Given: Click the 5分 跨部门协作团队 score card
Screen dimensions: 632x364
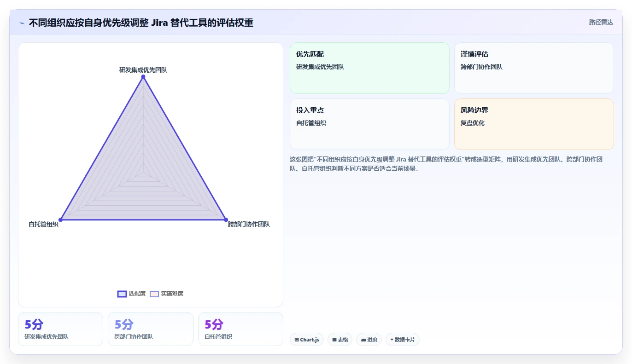Looking at the screenshot, I should (151, 329).
